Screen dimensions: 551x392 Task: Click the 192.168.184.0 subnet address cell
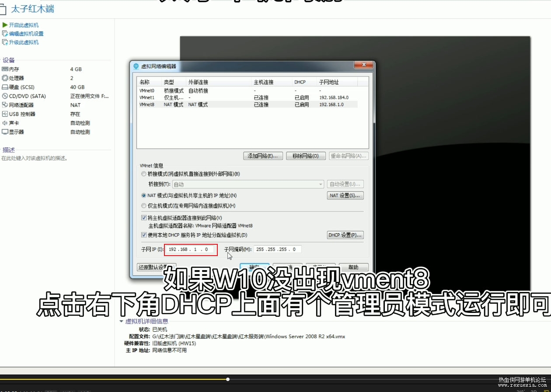pos(334,97)
